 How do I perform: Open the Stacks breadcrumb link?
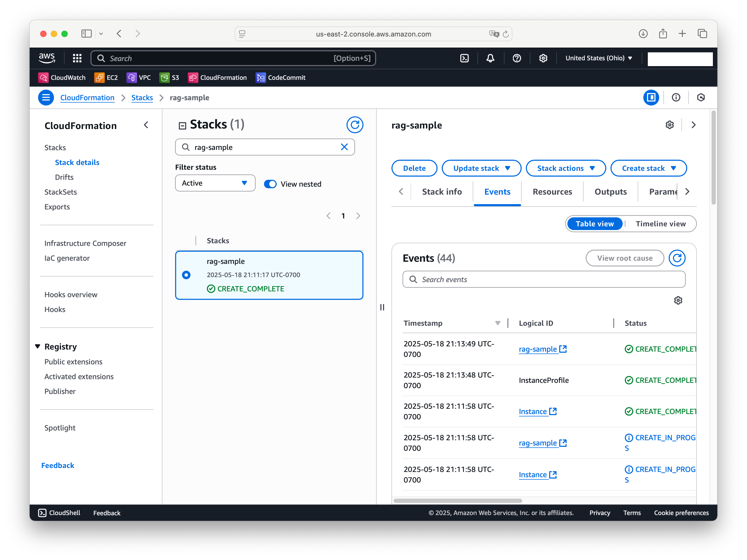142,98
